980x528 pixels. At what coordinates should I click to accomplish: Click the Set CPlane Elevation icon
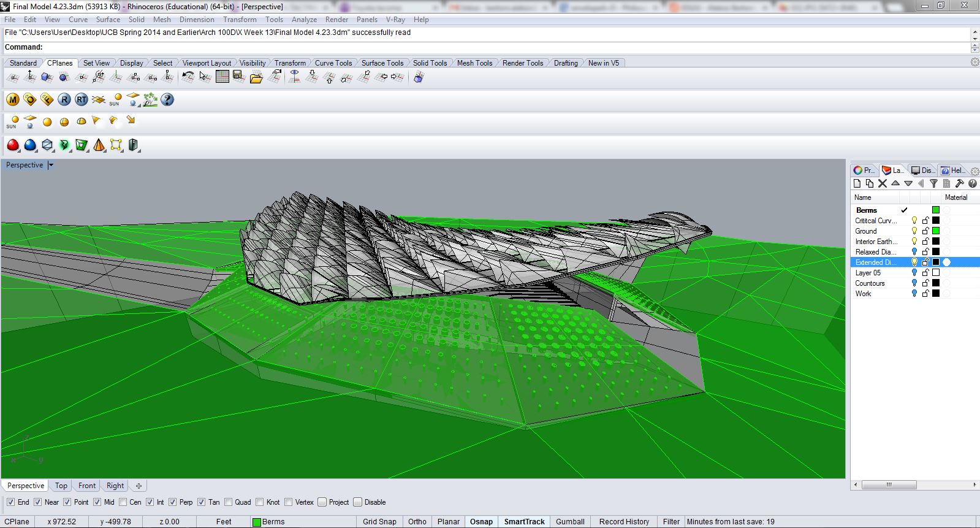pyautogui.click(x=29, y=77)
